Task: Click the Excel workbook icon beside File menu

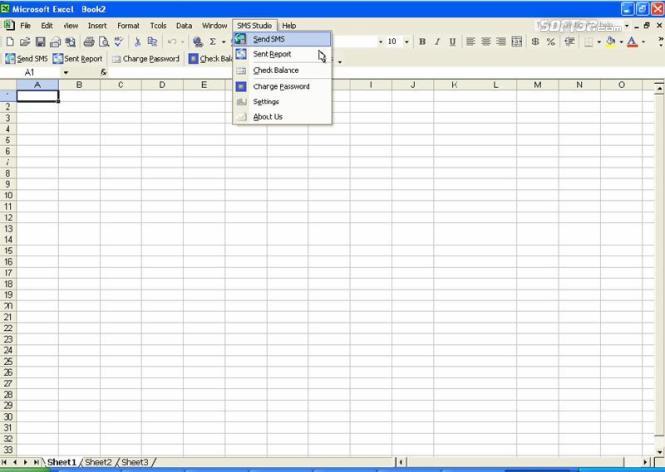Action: [9, 25]
